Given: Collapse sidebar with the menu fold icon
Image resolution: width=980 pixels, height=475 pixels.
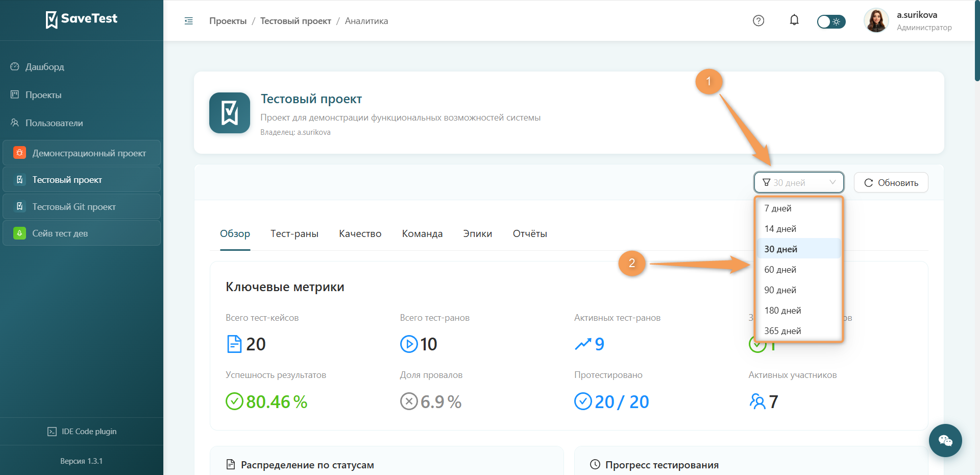Looking at the screenshot, I should pos(189,21).
